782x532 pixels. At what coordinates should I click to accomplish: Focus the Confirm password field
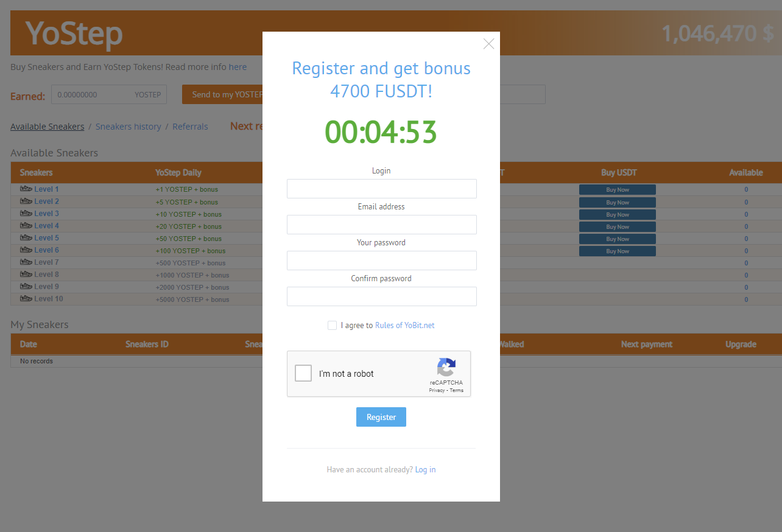382,296
